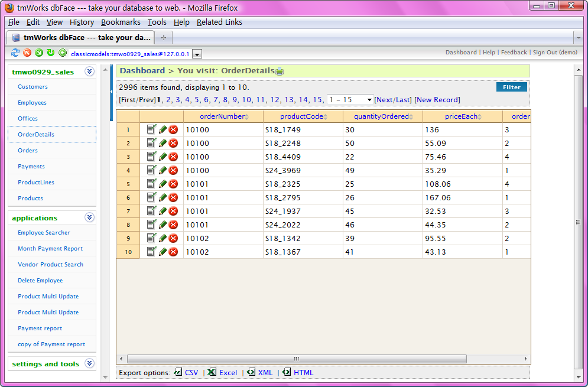Edit the S18_2795 row with pencil icon
The height and width of the screenshot is (387, 588).
pos(163,197)
